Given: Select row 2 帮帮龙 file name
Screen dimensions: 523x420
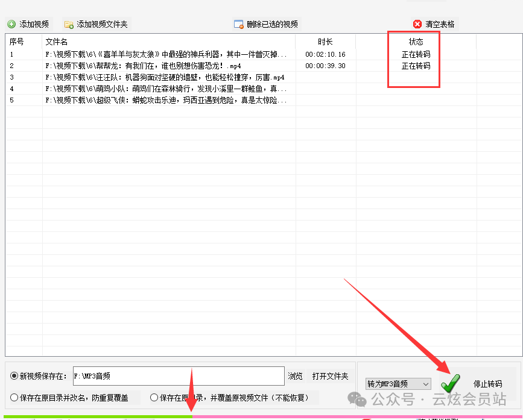Looking at the screenshot, I should coord(143,66).
